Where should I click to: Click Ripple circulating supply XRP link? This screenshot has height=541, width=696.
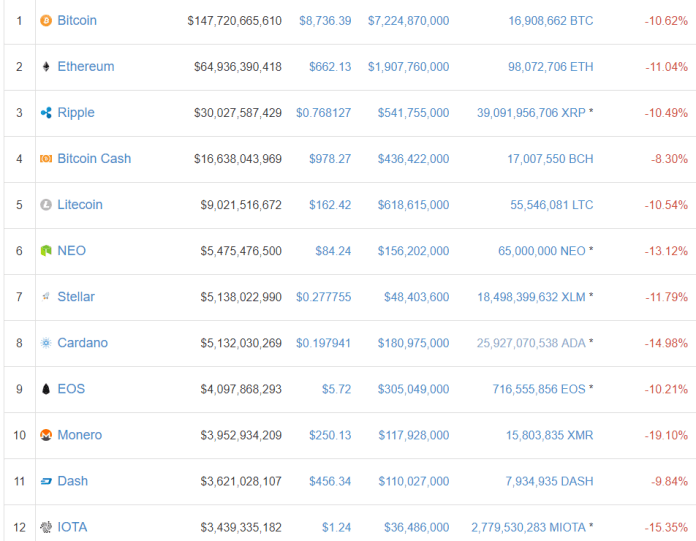tap(531, 113)
